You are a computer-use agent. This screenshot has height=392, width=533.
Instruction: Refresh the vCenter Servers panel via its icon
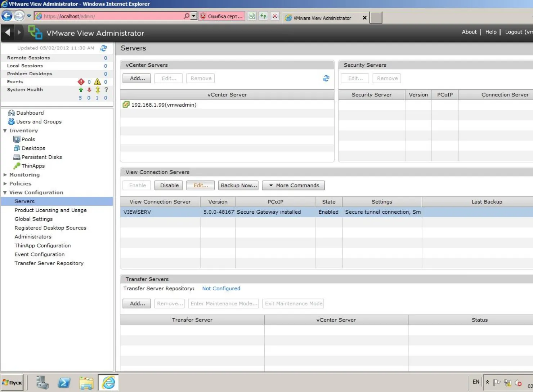326,78
